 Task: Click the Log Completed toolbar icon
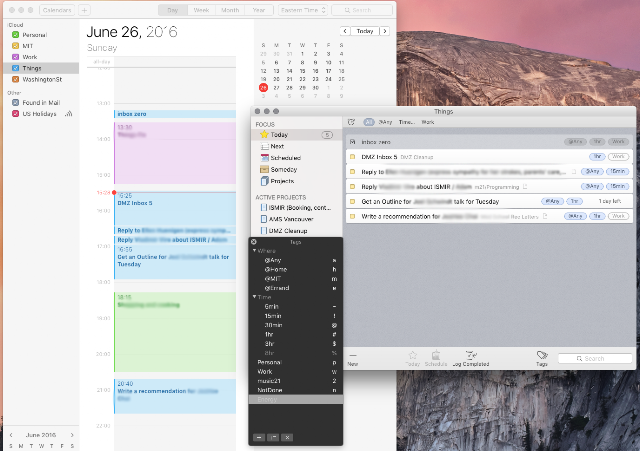click(x=471, y=355)
